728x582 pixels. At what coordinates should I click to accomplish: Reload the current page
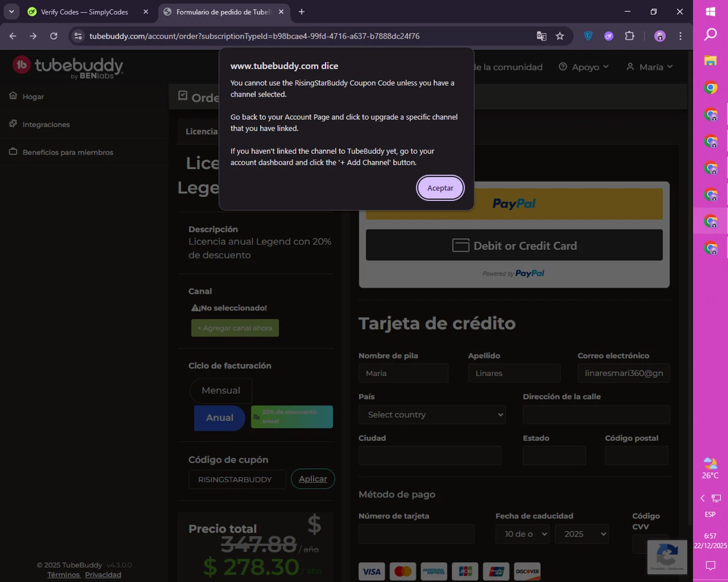[53, 36]
